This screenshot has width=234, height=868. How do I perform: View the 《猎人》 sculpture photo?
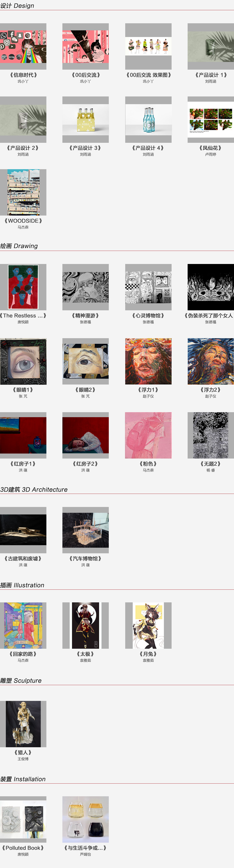tap(23, 724)
